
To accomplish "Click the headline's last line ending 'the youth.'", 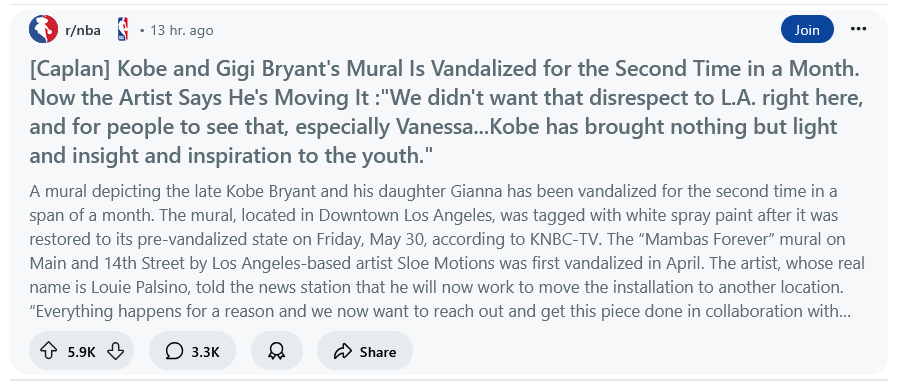I will click(x=231, y=155).
